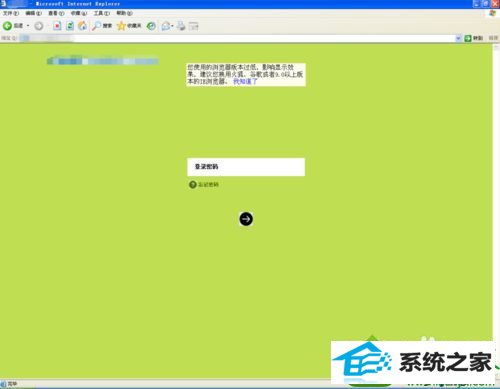Screen dimensions: 500x389
Task: Click the status bar page icon
Action: (4, 384)
